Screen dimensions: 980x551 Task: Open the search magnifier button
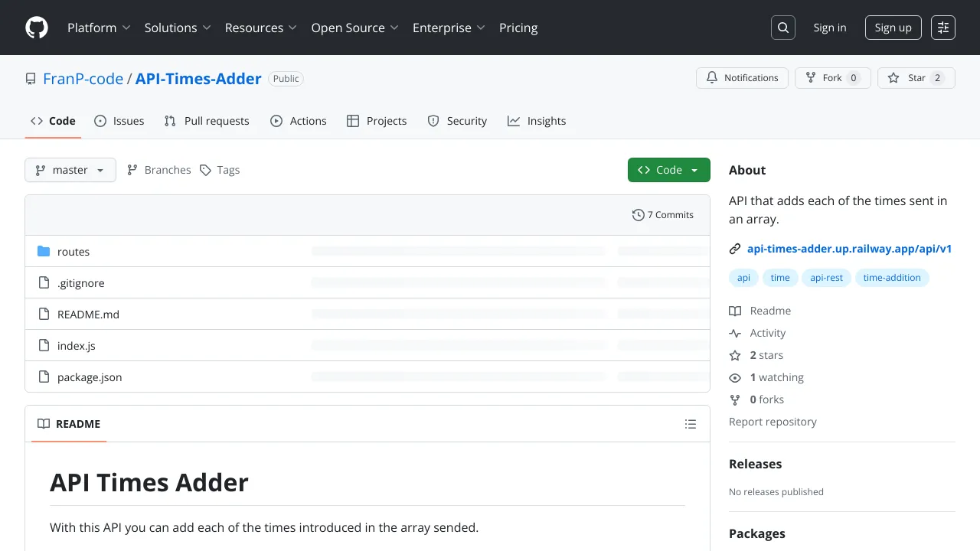click(783, 28)
